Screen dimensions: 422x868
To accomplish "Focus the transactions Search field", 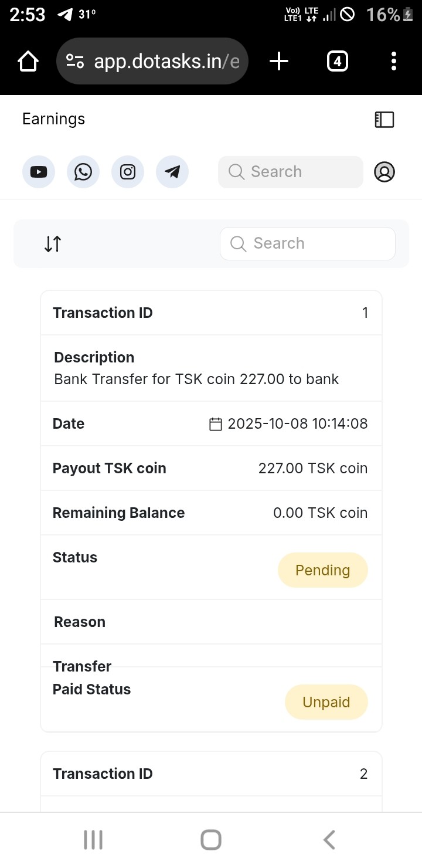I will pos(308,243).
